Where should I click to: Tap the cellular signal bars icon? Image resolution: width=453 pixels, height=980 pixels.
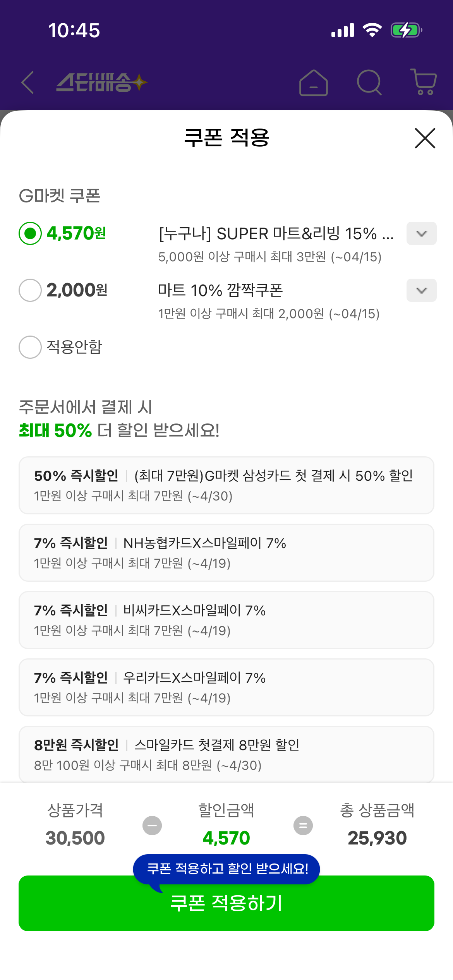click(343, 30)
